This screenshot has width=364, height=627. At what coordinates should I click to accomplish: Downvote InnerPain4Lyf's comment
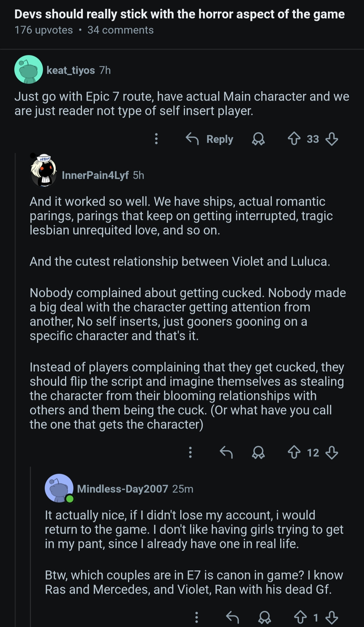click(331, 452)
